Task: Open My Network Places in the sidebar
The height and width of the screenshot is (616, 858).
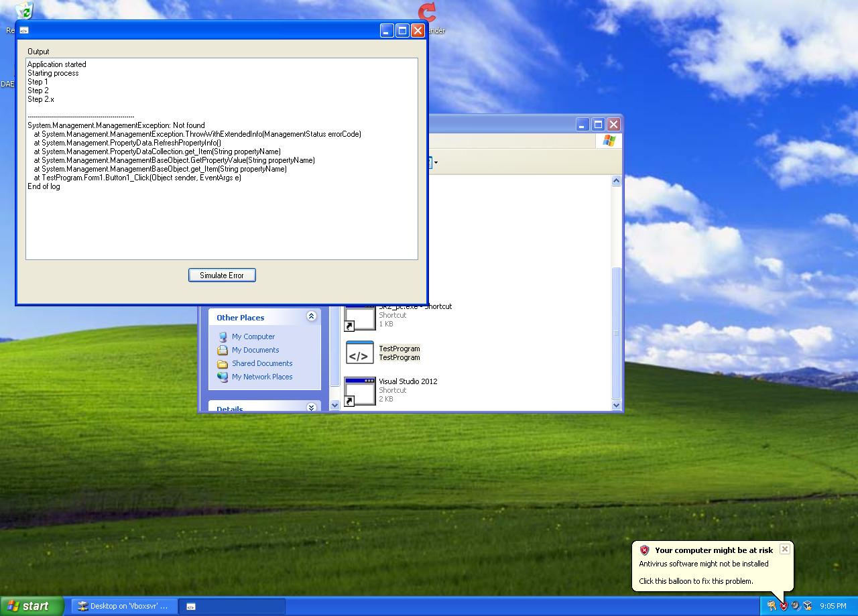Action: pyautogui.click(x=262, y=377)
